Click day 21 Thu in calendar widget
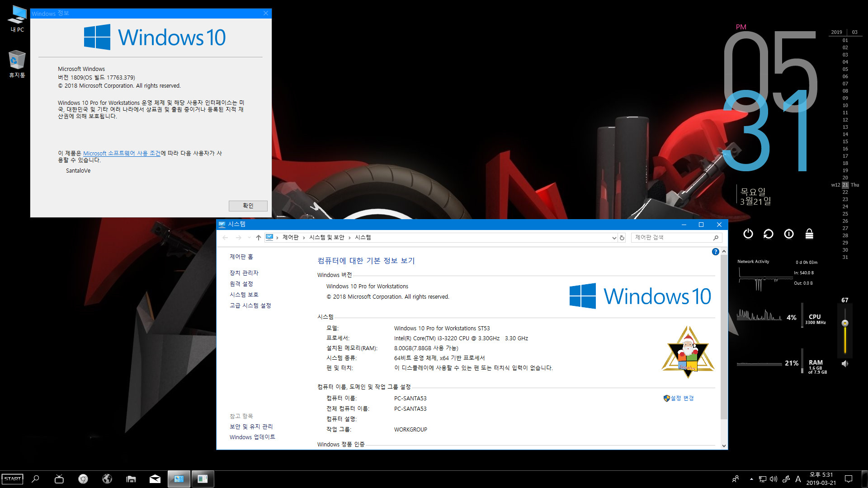This screenshot has height=488, width=868. click(x=845, y=185)
